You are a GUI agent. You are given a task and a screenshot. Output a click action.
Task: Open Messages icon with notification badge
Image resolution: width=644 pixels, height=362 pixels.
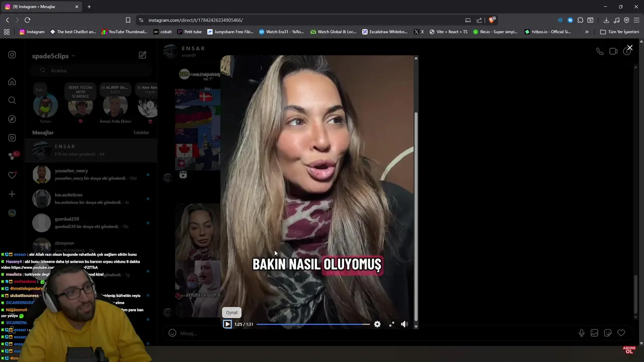point(13,156)
